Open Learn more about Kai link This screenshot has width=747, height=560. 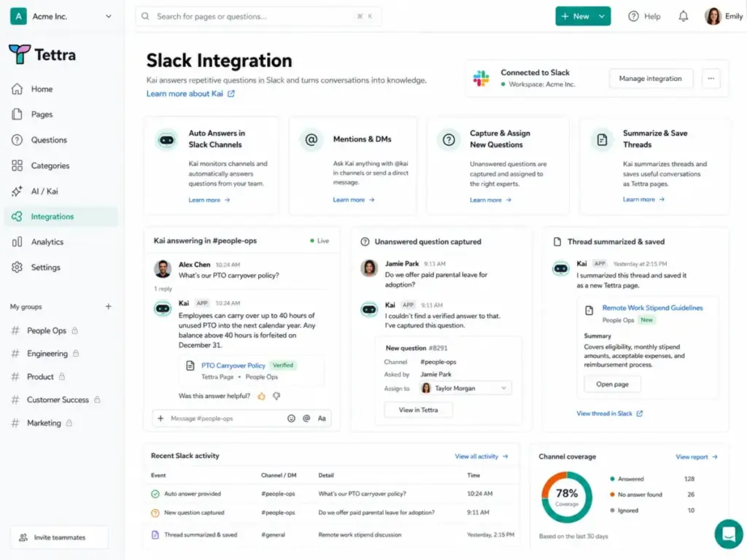(x=190, y=94)
